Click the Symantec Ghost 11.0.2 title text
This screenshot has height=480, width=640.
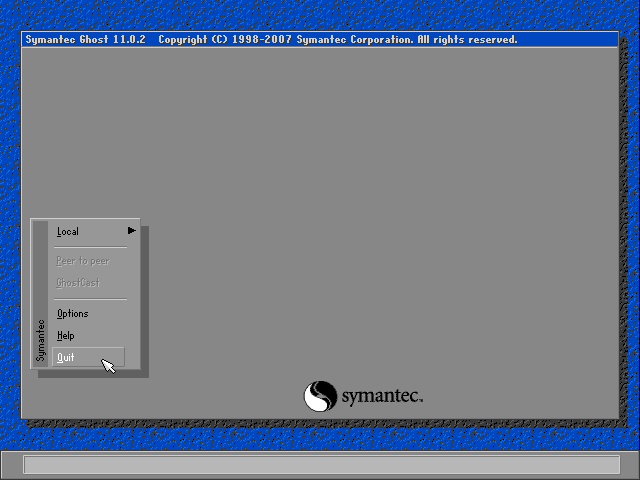click(x=87, y=40)
